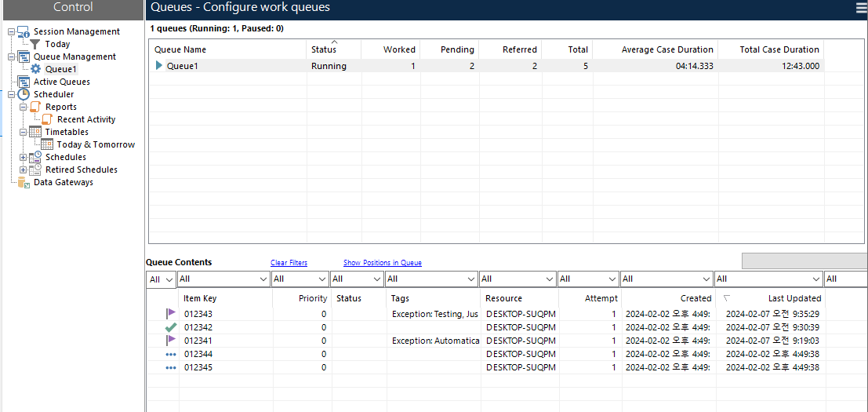
Task: Select the Queue1 row in queues list
Action: coord(487,66)
